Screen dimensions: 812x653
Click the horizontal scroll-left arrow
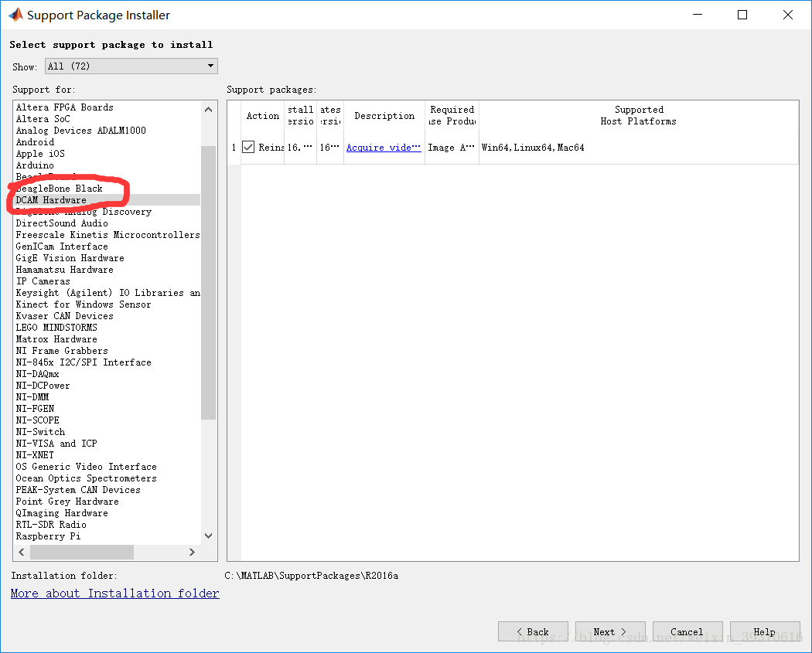pyautogui.click(x=22, y=552)
